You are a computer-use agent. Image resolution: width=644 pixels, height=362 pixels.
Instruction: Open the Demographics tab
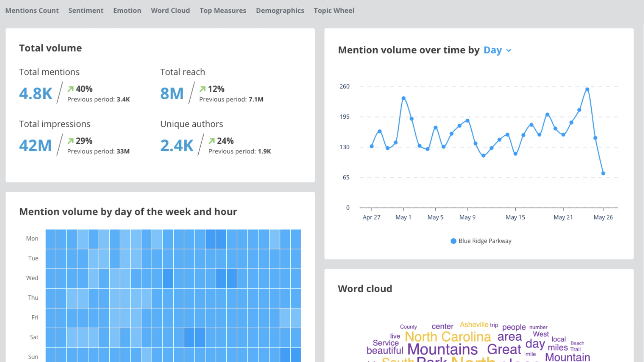coord(280,10)
